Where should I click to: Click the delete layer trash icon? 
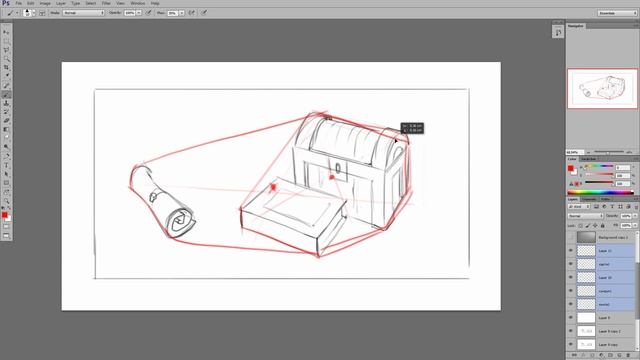click(x=628, y=356)
